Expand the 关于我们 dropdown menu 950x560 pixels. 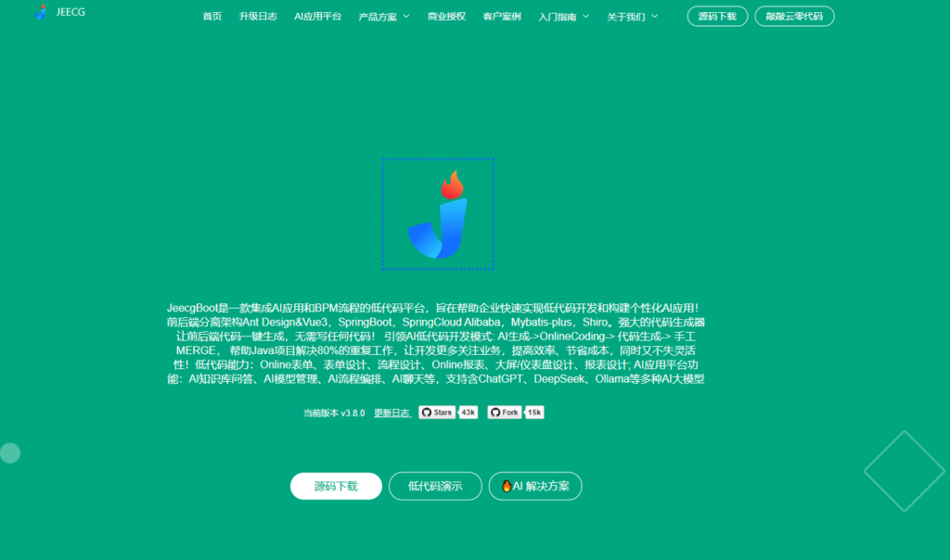pos(632,17)
